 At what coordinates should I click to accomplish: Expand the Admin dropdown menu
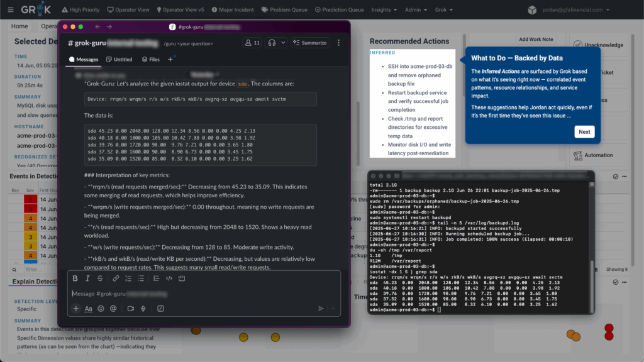416,9
